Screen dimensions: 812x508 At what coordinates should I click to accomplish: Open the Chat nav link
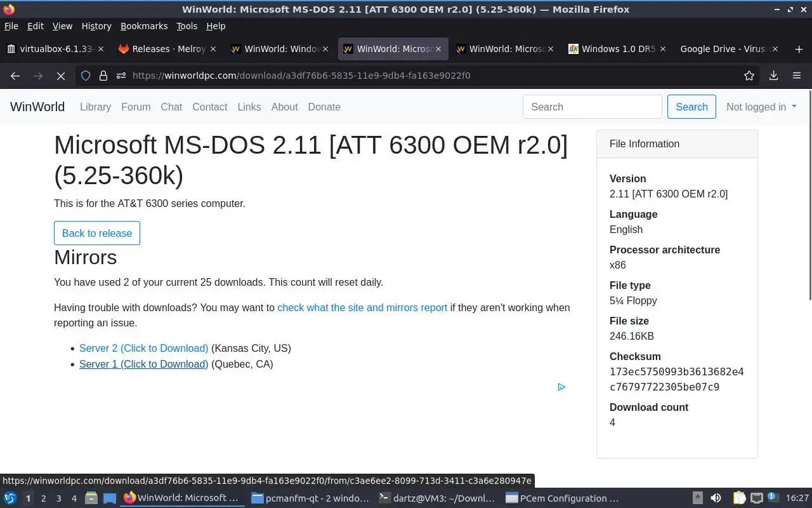171,107
